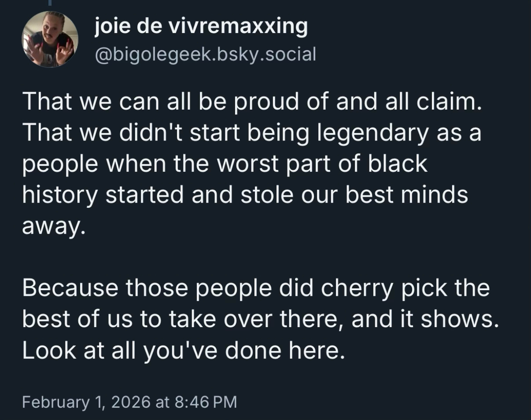Click the words "cherry pick" in the post
Image resolution: width=531 pixels, height=420 pixels.
pos(382,288)
